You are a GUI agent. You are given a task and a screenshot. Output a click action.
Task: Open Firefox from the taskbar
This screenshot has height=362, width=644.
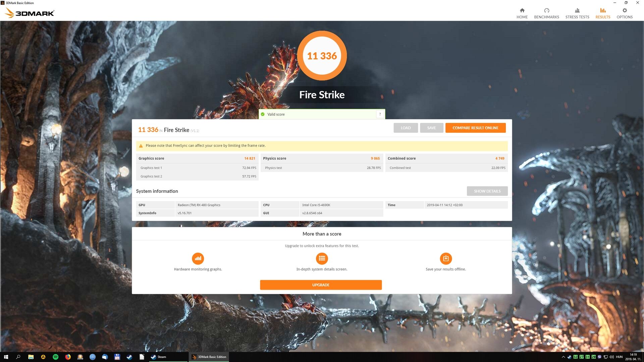pos(68,357)
